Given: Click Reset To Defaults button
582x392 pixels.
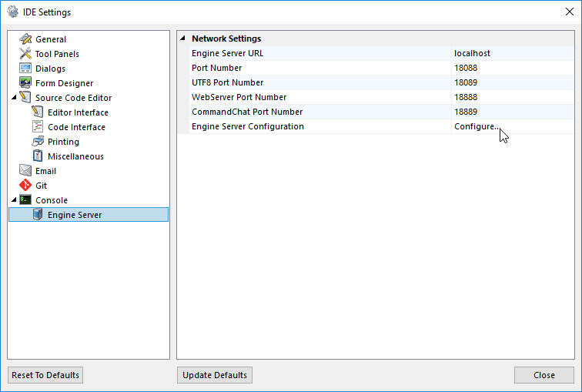Looking at the screenshot, I should (45, 375).
